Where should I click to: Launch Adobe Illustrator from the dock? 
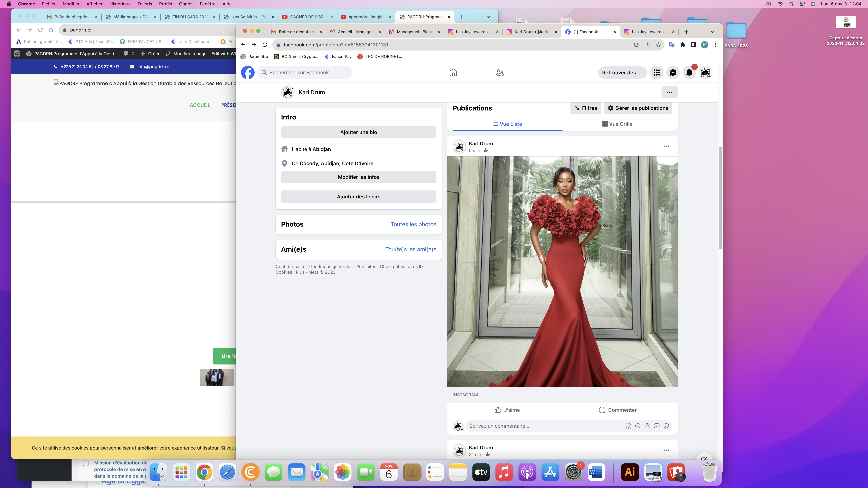pyautogui.click(x=629, y=472)
